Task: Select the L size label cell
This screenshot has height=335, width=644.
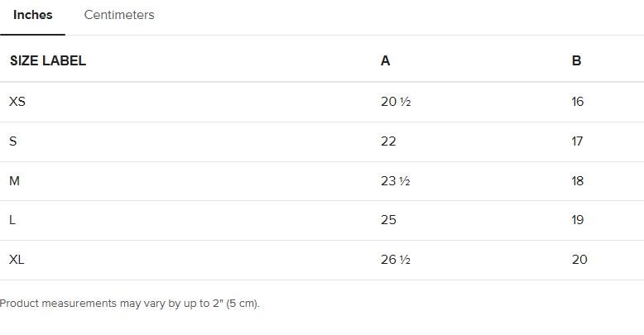Action: pyautogui.click(x=12, y=220)
